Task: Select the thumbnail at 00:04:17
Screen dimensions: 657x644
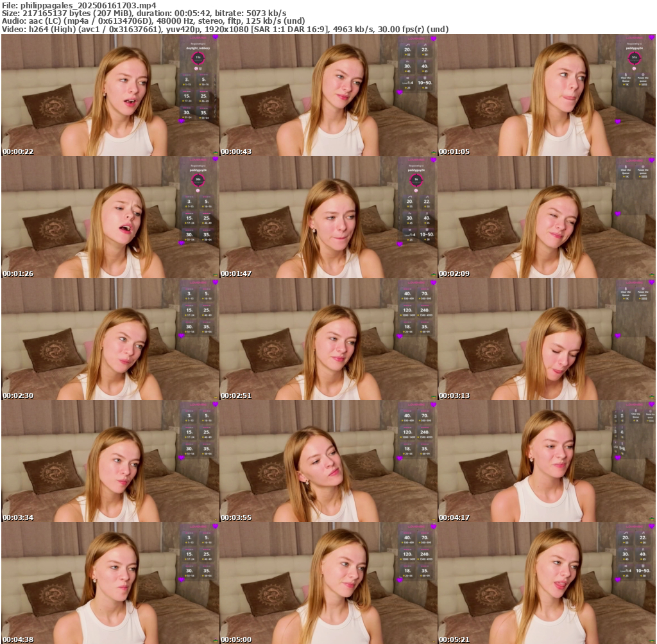Action: (x=546, y=461)
